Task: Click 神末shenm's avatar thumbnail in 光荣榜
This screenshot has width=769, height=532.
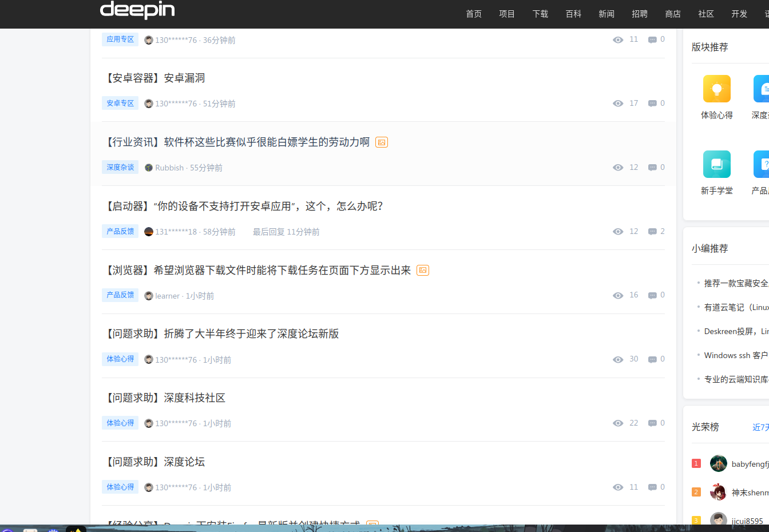Action: [718, 492]
